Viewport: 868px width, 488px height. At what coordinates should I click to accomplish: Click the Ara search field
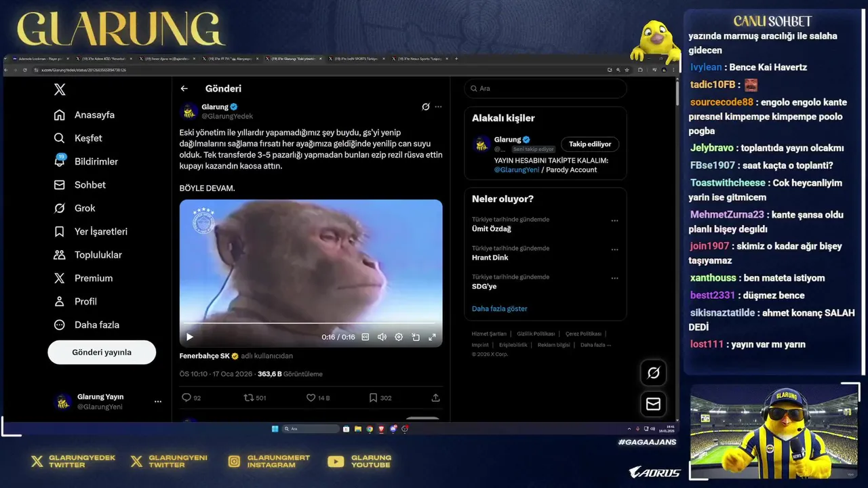coord(545,89)
